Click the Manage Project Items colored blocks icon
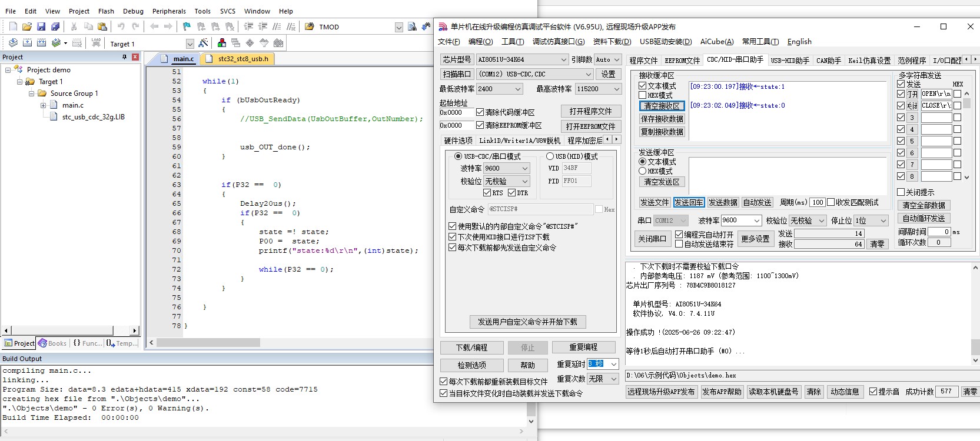Viewport: 980px width, 441px height. [x=222, y=43]
